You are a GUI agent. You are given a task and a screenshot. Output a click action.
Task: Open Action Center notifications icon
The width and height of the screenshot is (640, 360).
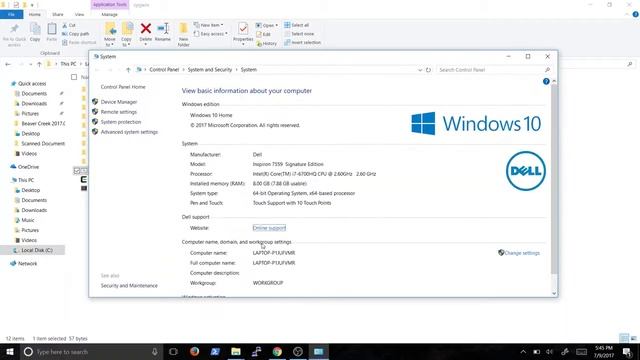pyautogui.click(x=627, y=352)
